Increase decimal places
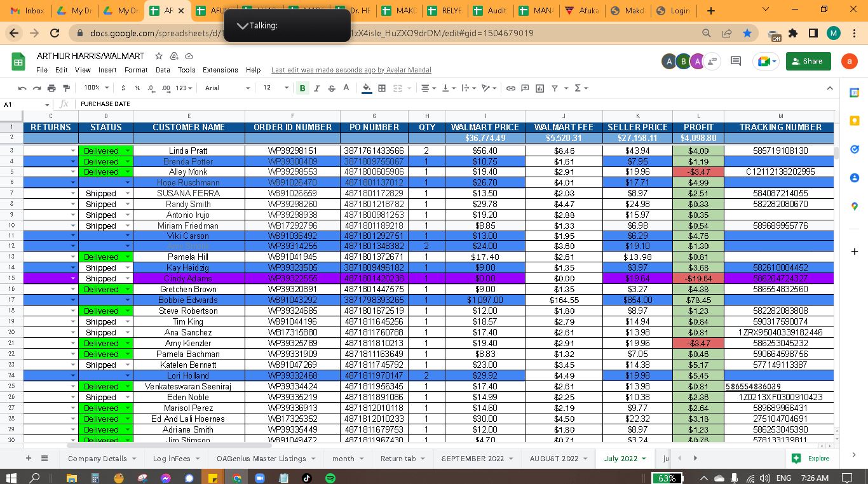This screenshot has height=484, width=868. [166, 88]
